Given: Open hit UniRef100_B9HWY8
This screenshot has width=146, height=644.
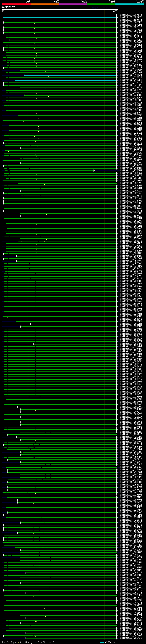Looking at the screenshot, I should point(131,20).
